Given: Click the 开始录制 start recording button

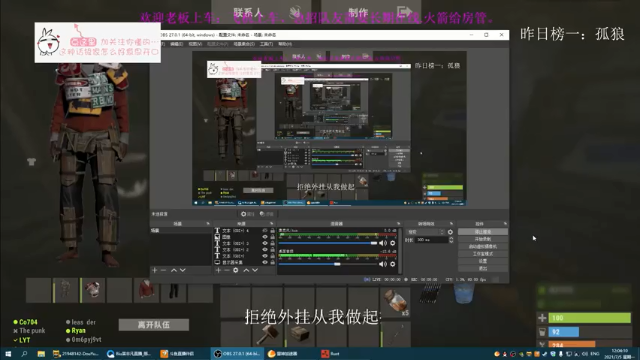Looking at the screenshot, I should pyautogui.click(x=483, y=239).
